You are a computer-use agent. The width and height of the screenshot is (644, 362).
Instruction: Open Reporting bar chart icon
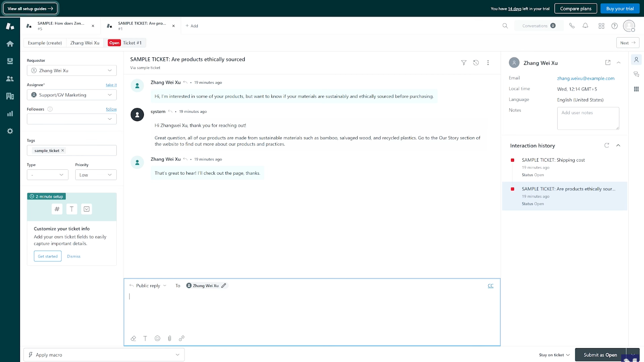[10, 114]
